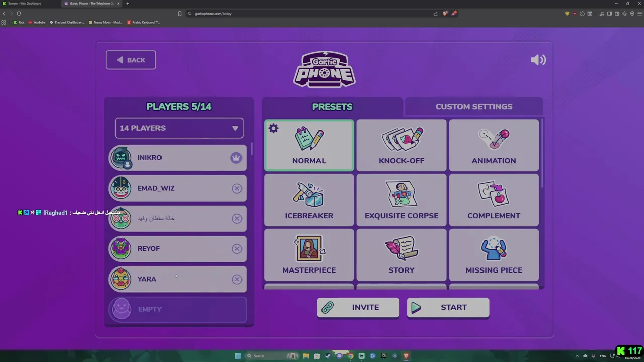The width and height of the screenshot is (644, 362).
Task: Open the browser extensions puzzle icon
Action: (x=582, y=14)
